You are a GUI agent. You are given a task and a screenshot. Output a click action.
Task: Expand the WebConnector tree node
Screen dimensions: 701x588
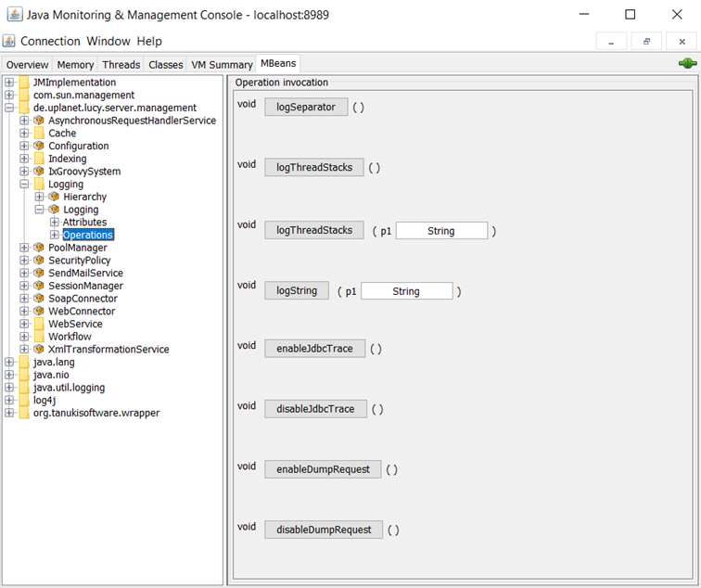[x=24, y=312]
